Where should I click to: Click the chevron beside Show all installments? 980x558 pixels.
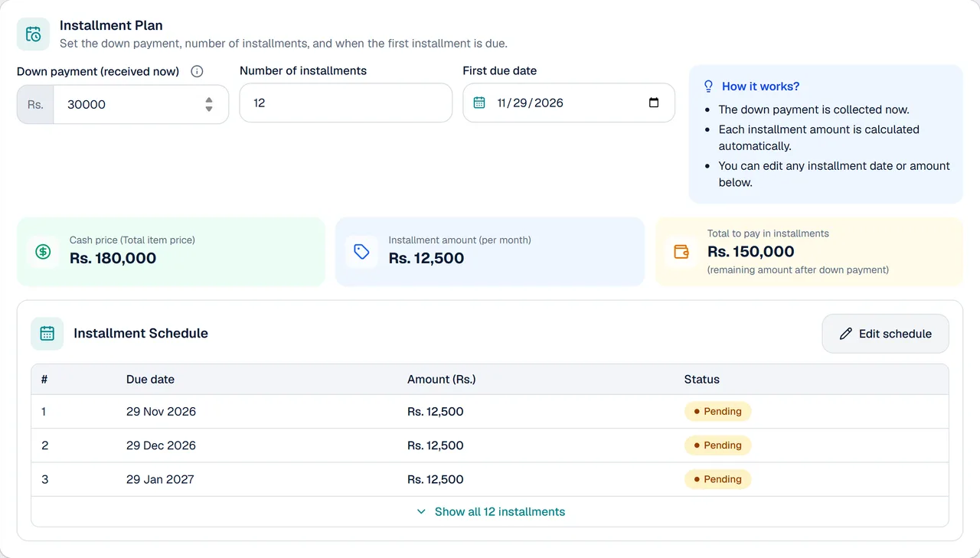coord(421,511)
